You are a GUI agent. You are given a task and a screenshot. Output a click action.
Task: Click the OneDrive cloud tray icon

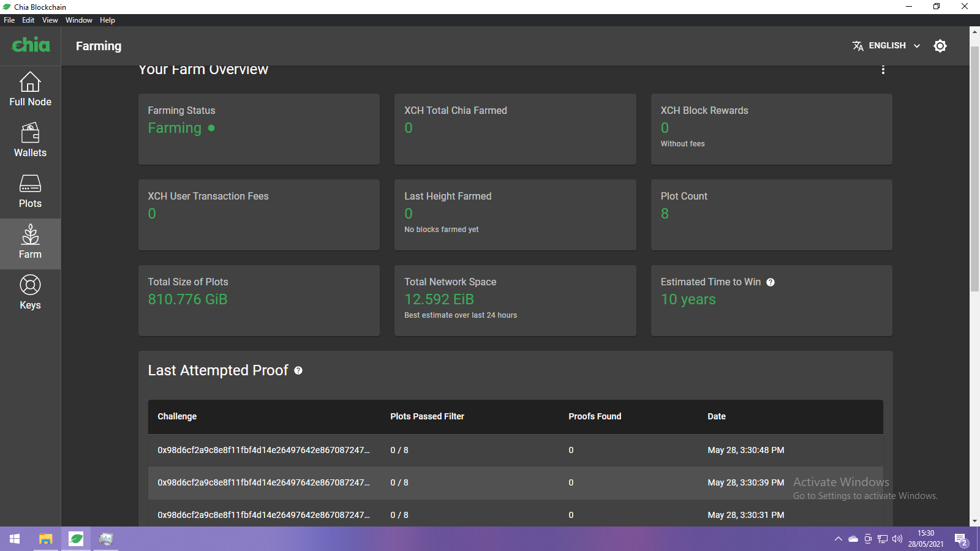[x=853, y=539]
